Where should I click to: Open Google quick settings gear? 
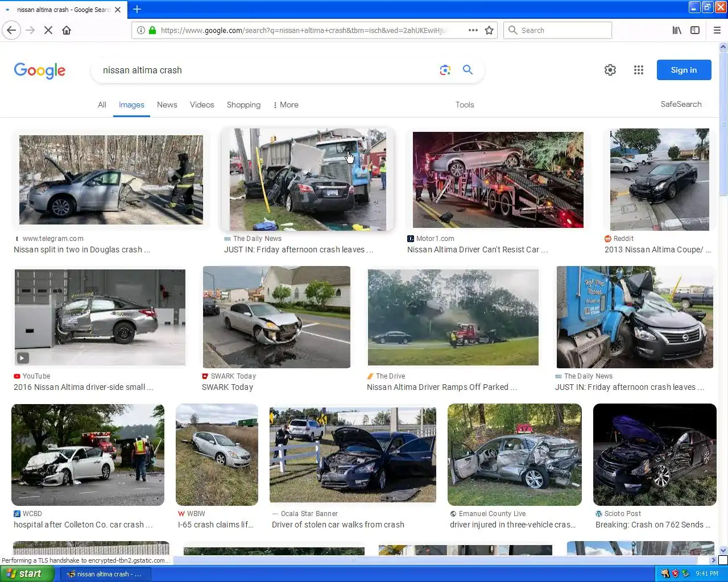tap(610, 70)
